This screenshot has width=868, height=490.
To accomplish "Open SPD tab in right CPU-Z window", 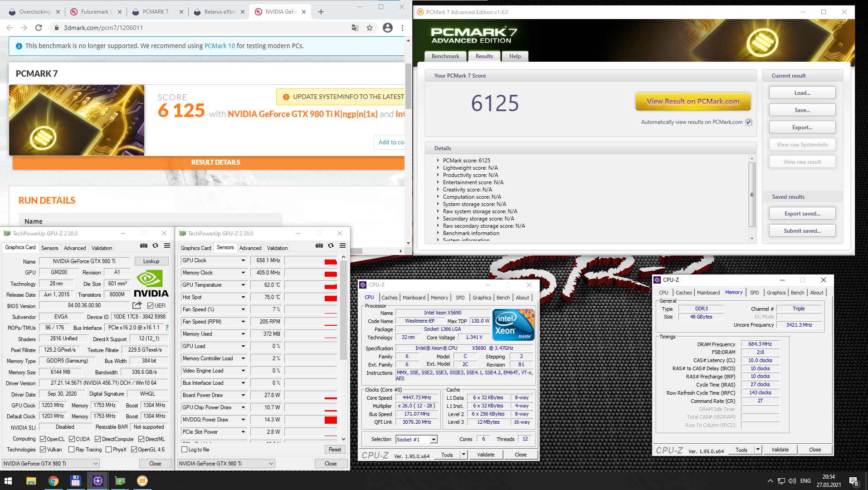I will pos(754,293).
